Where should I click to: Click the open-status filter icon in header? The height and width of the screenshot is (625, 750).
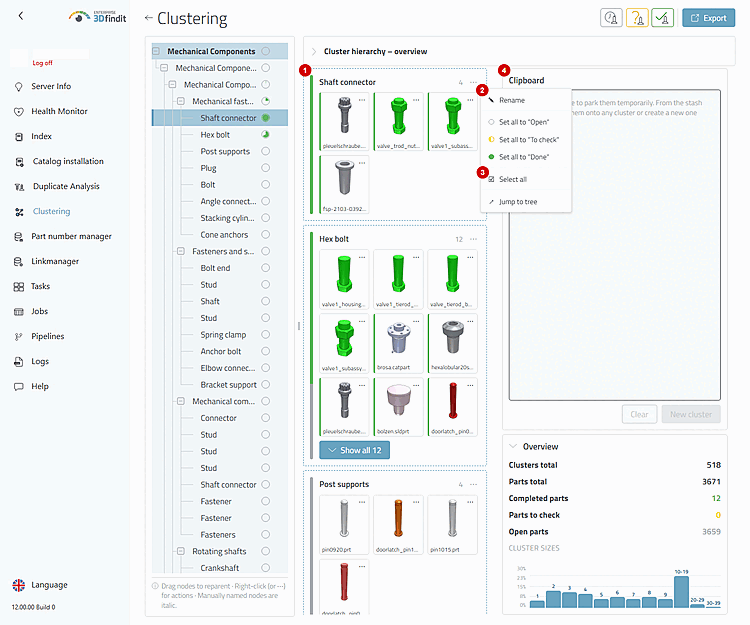point(611,18)
